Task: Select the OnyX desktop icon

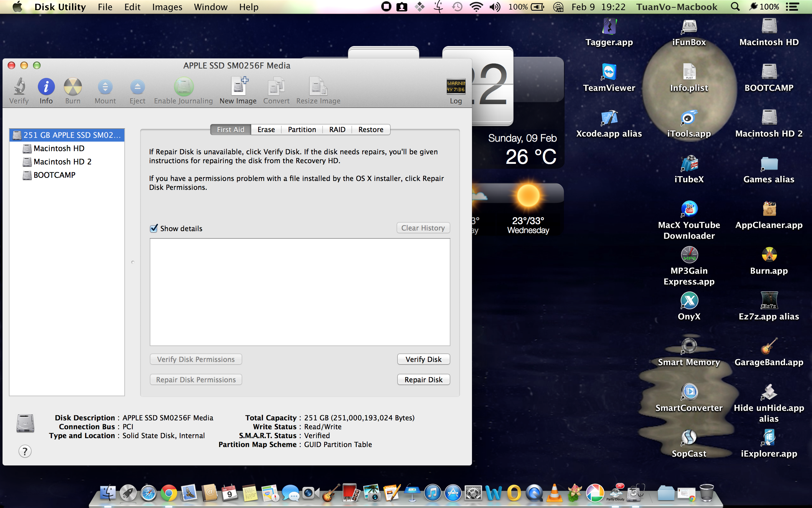Action: (689, 300)
